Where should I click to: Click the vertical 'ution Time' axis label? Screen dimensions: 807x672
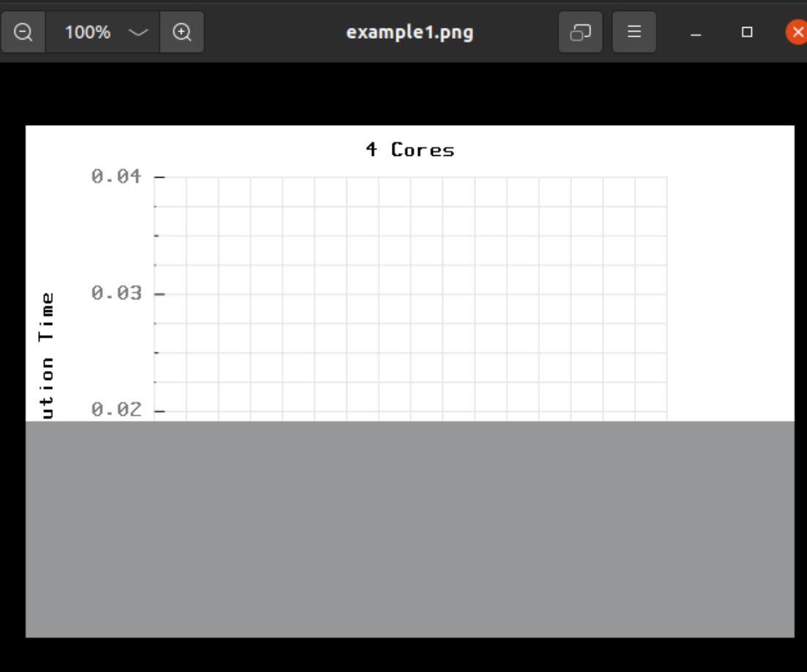pyautogui.click(x=46, y=356)
